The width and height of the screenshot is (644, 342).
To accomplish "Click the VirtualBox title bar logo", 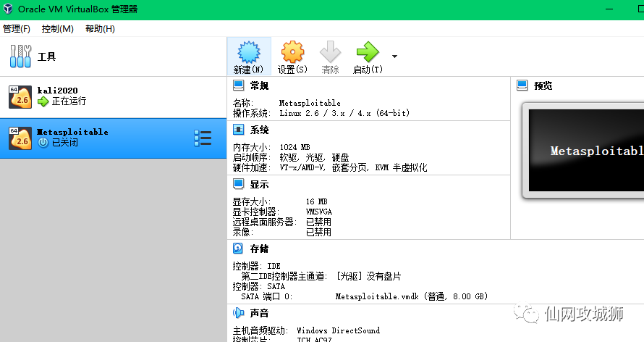I will pos(8,9).
